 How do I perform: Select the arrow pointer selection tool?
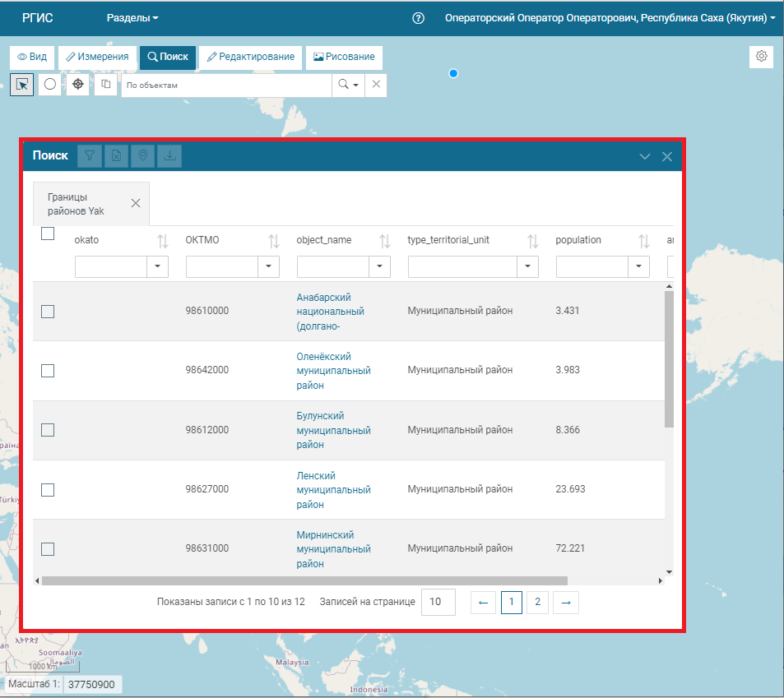click(22, 85)
